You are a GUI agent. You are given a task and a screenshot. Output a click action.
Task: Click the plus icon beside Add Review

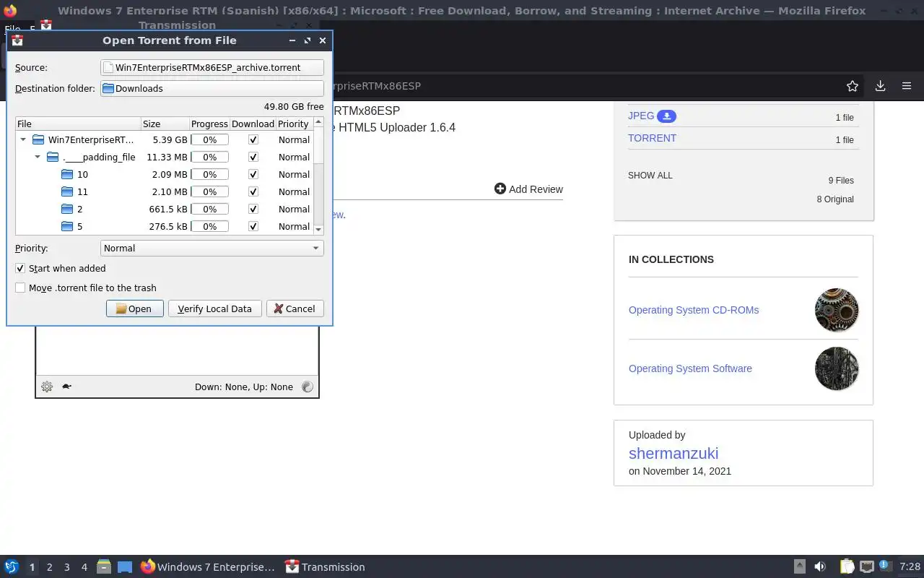coord(500,189)
